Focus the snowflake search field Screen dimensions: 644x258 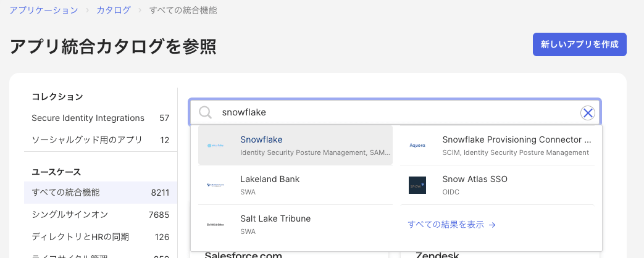(395, 113)
